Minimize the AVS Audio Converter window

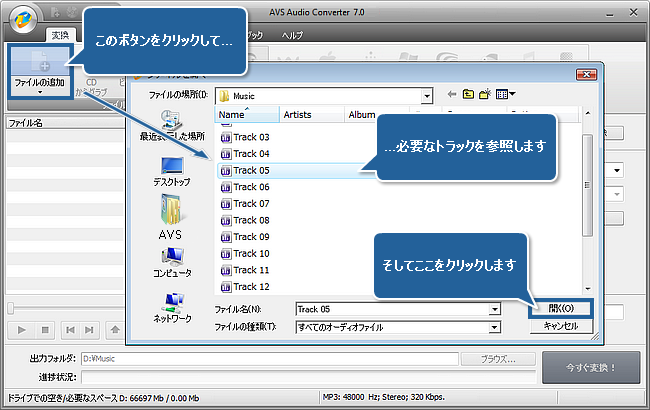pyautogui.click(x=609, y=15)
